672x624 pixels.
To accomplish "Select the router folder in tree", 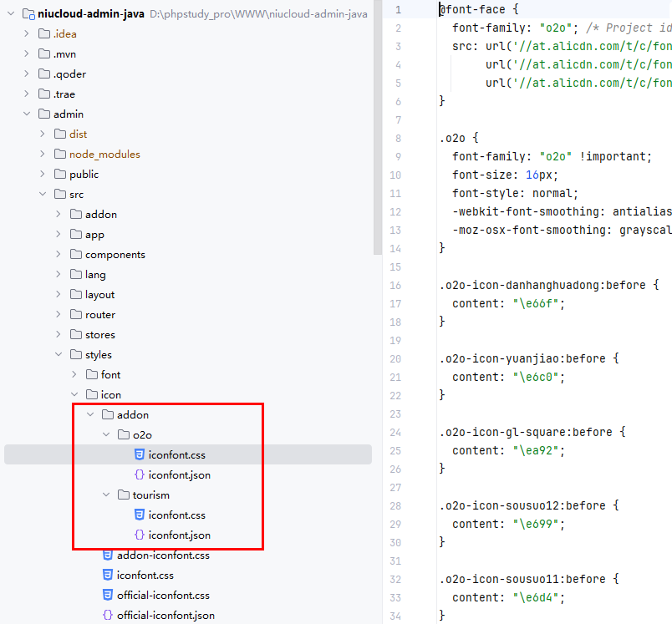I will (99, 315).
